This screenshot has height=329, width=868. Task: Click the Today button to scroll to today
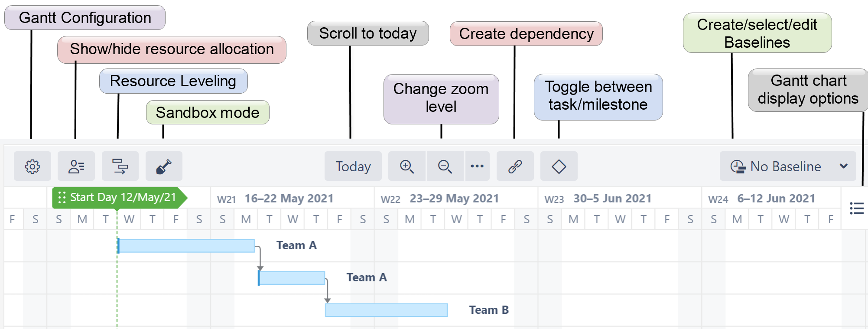pos(352,166)
